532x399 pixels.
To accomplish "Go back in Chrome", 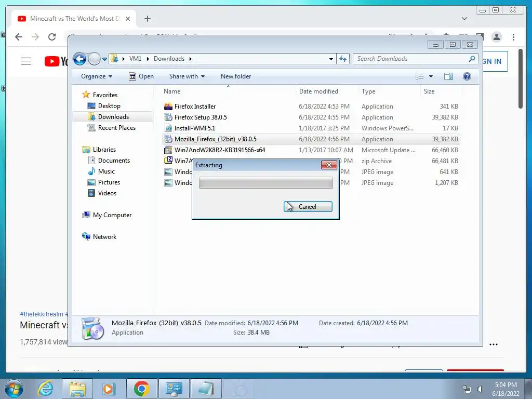I will coord(19,37).
